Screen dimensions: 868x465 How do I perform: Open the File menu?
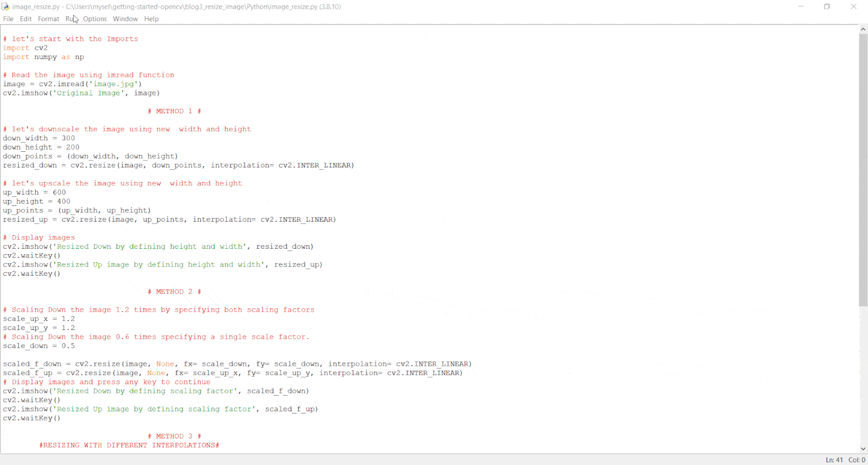coord(8,19)
